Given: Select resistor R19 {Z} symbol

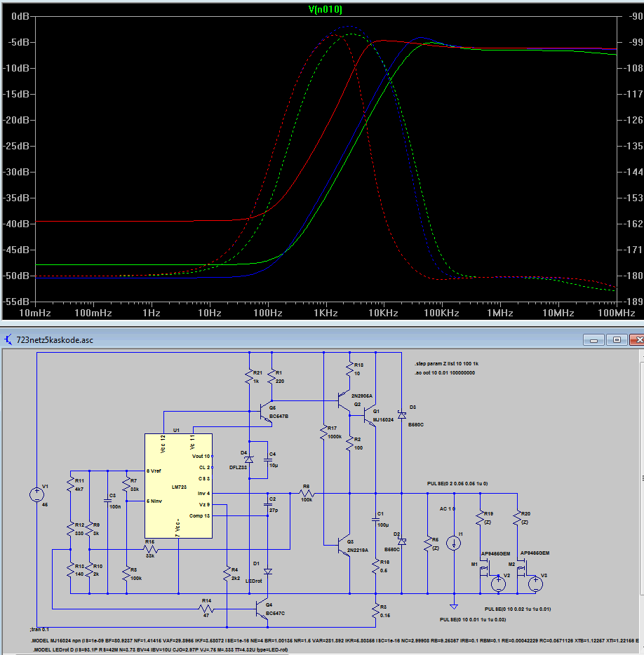Looking at the screenshot, I should [x=480, y=518].
